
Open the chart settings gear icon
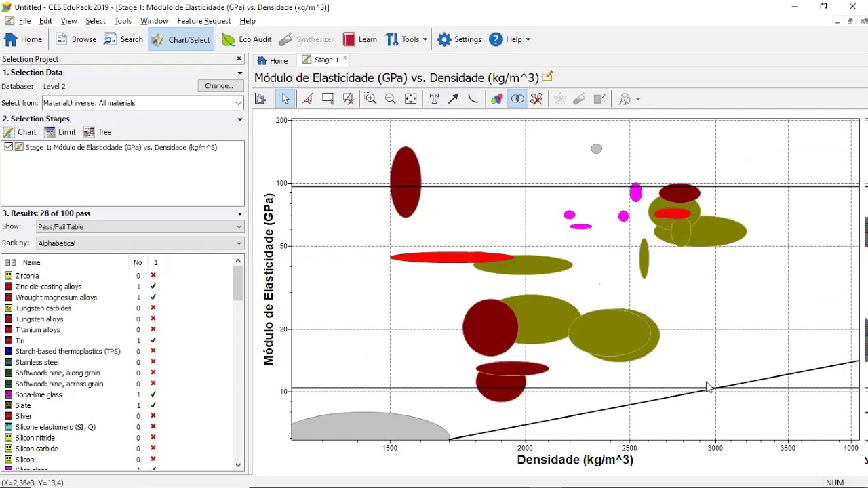tap(260, 99)
